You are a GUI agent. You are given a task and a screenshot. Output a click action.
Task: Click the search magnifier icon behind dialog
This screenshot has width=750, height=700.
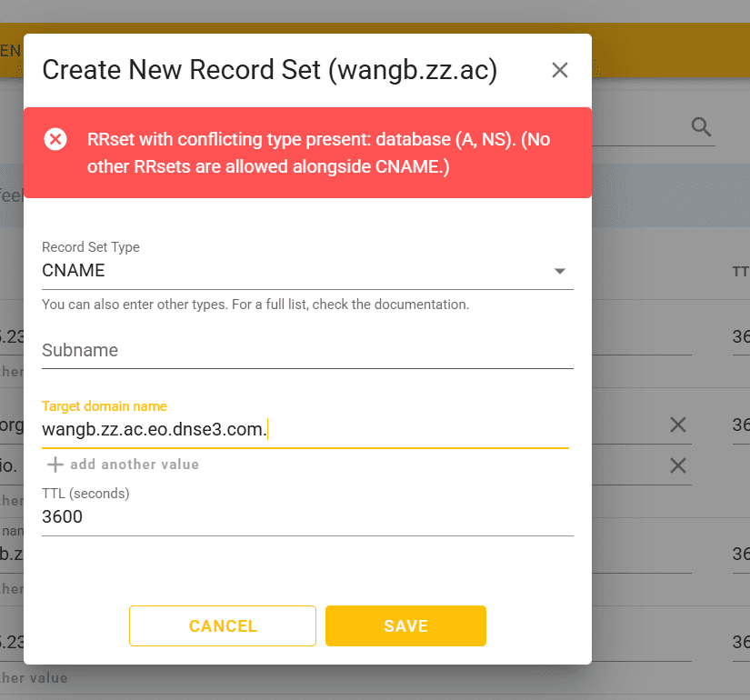pyautogui.click(x=701, y=127)
